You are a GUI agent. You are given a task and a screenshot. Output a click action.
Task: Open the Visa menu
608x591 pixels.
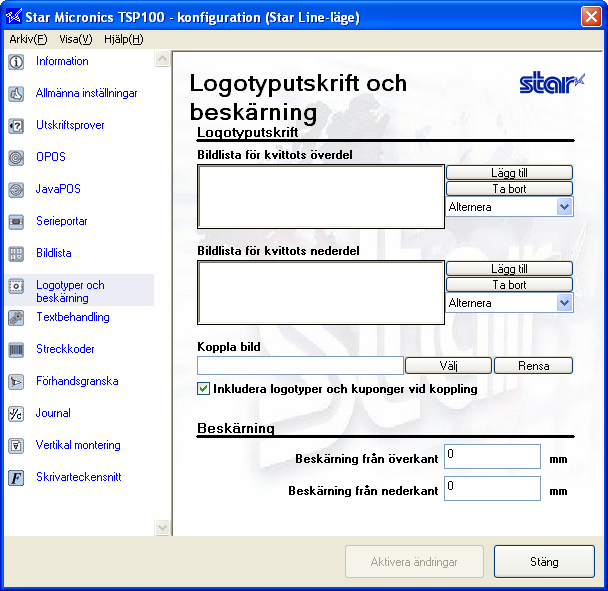[x=76, y=39]
